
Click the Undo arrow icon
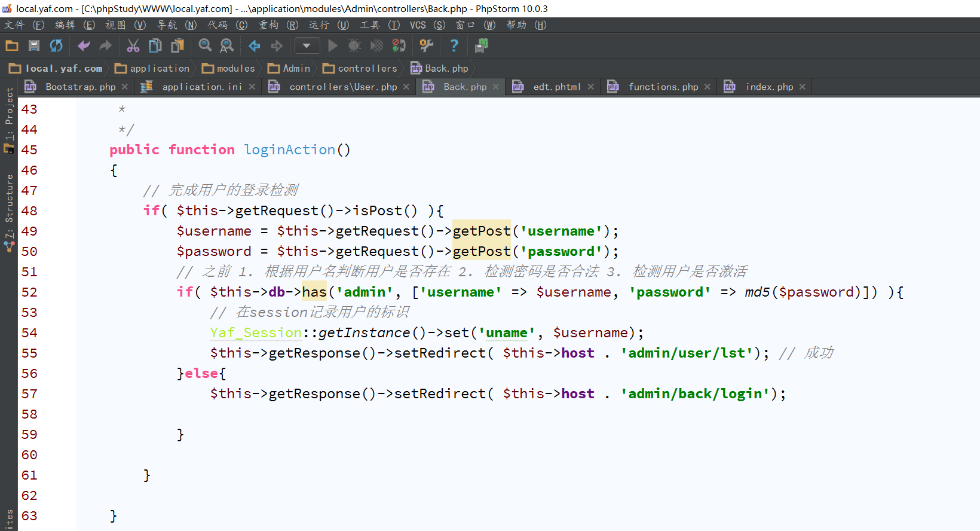84,45
